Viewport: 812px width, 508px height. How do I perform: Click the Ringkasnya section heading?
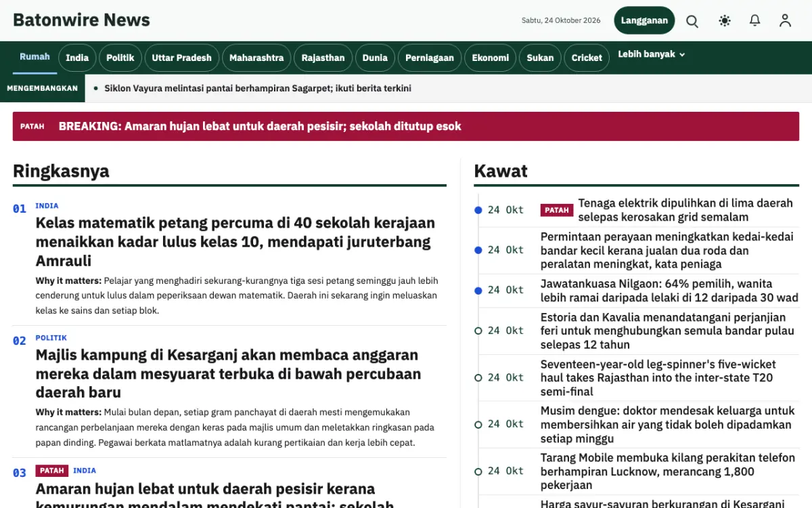61,171
